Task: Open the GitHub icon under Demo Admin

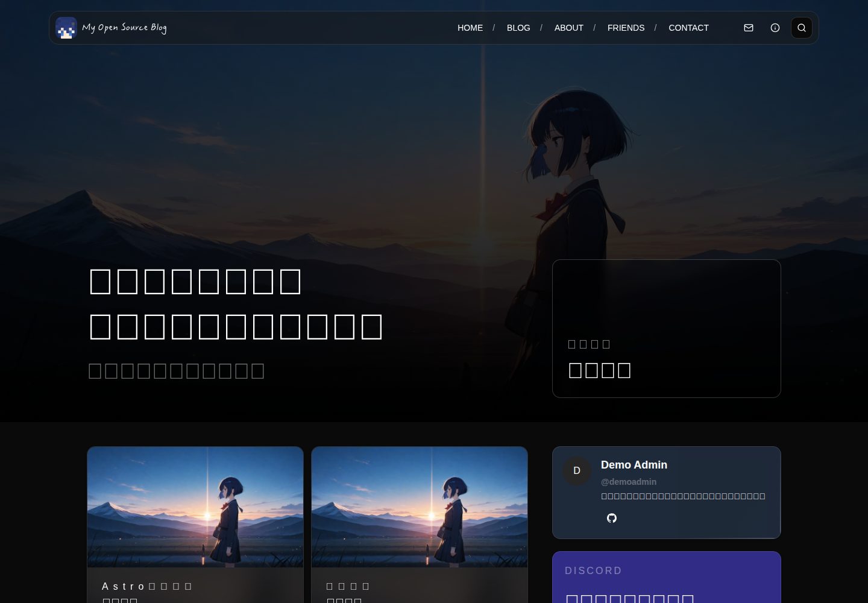Action: [x=612, y=518]
